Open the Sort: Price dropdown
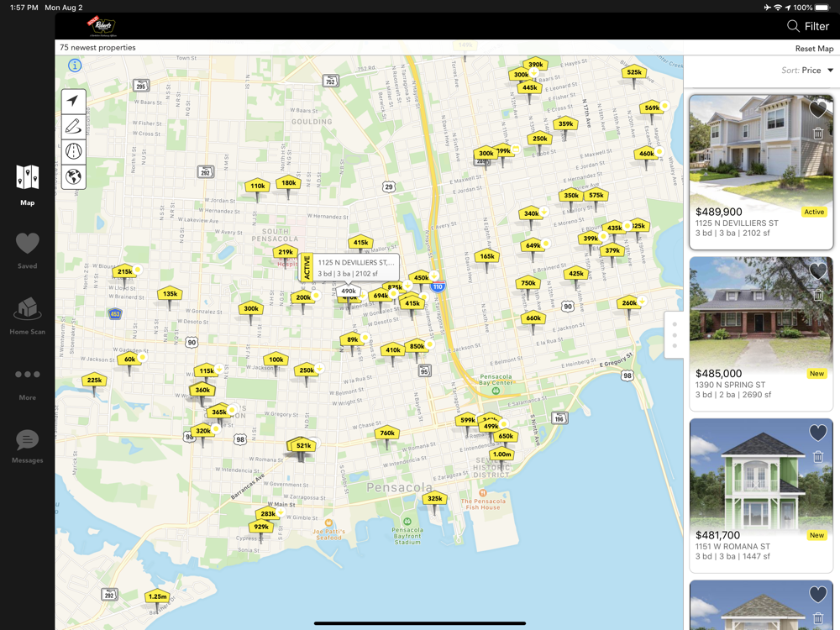Image resolution: width=840 pixels, height=630 pixels. tap(807, 71)
